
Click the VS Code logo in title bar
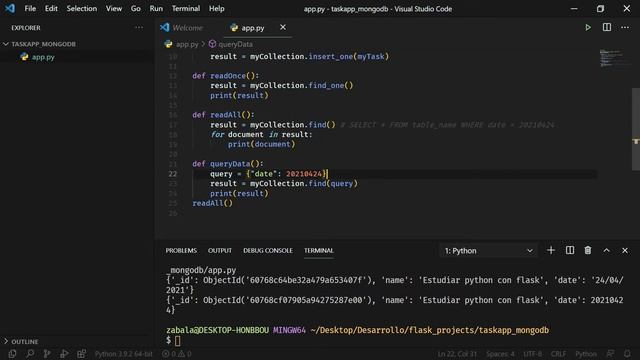(x=10, y=8)
